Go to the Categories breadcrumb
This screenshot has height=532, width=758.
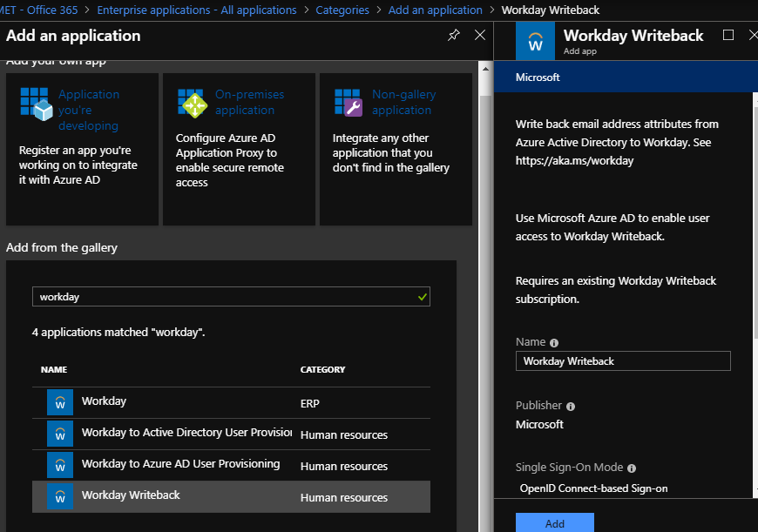[342, 10]
